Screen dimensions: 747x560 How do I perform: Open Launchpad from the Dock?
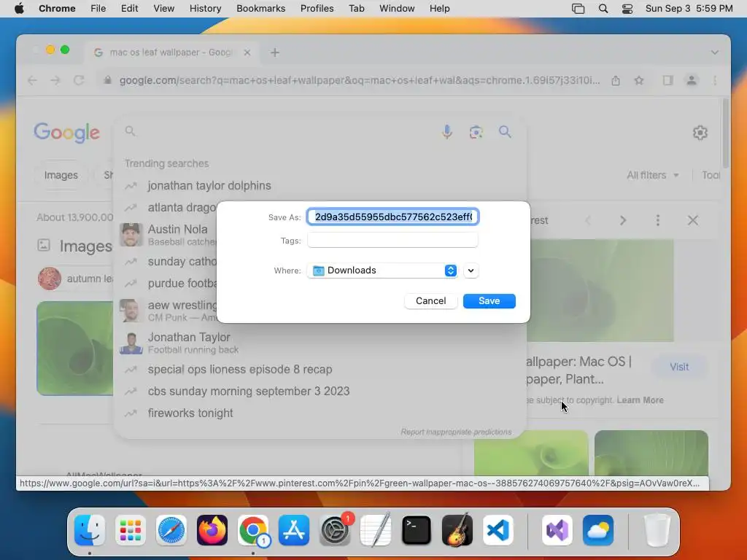click(131, 530)
